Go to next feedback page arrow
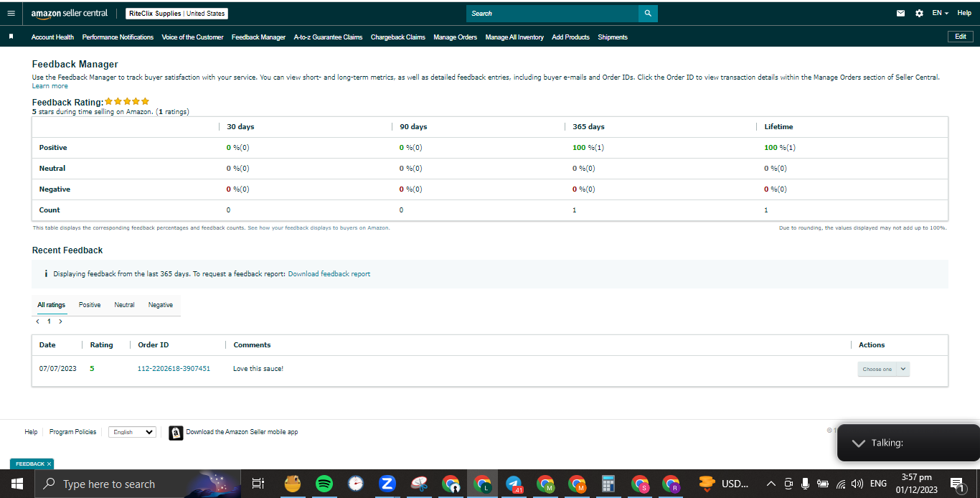This screenshot has width=980, height=498. tap(60, 321)
